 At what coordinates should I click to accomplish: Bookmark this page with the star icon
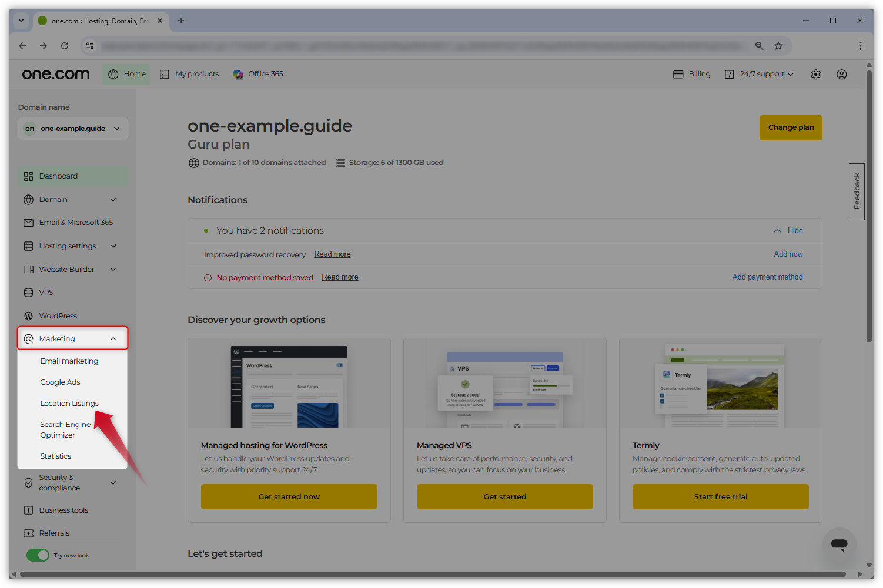(x=778, y=46)
